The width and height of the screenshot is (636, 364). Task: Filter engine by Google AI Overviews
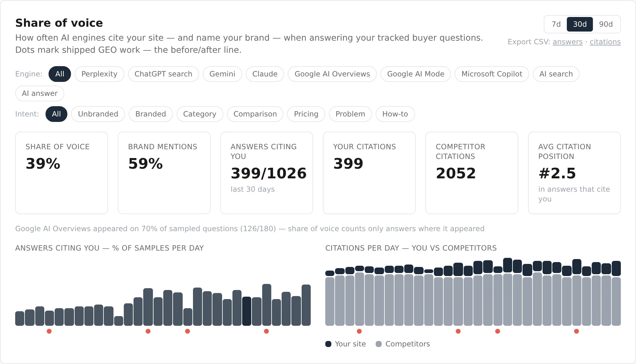tap(332, 74)
